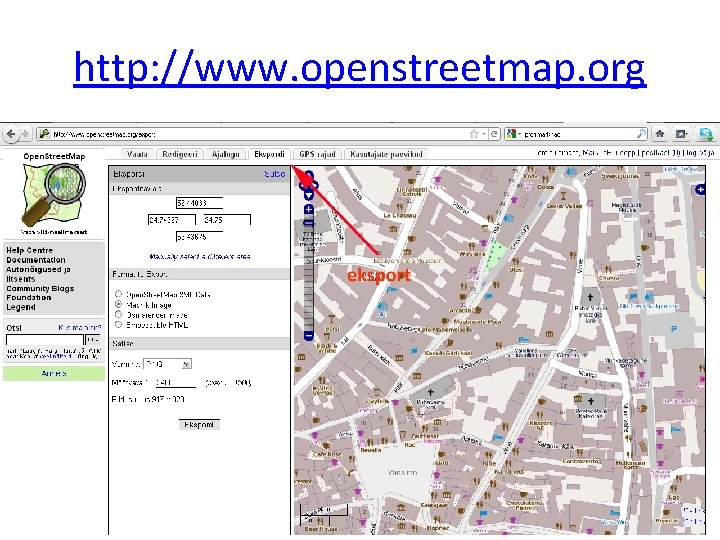Click the scale input field under Sätted
This screenshot has height=540, width=720.
[175, 382]
